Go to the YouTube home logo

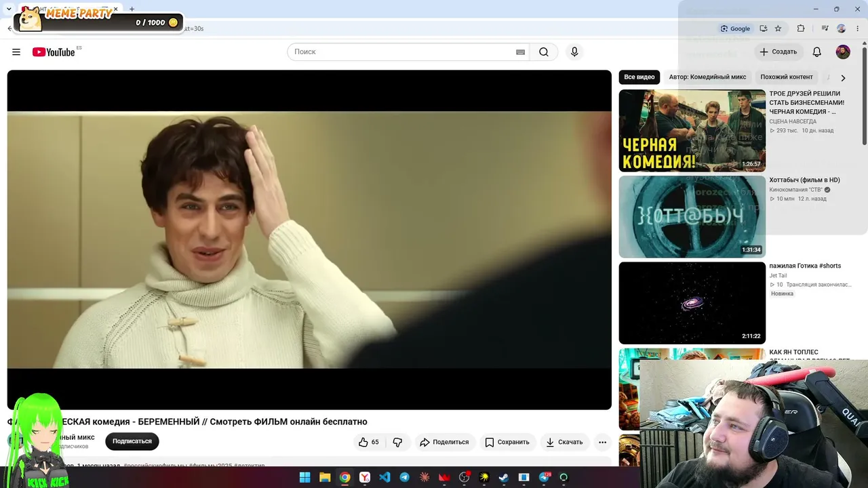(x=54, y=52)
